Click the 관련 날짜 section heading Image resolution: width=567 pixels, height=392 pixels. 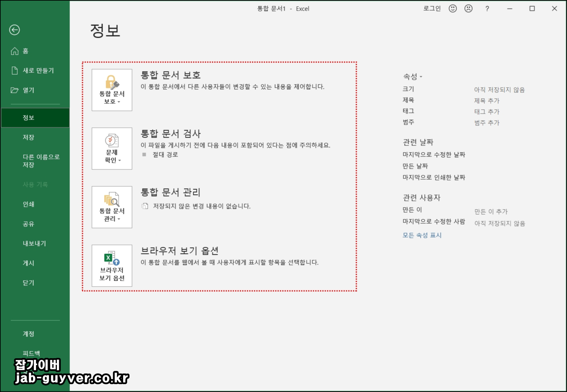pyautogui.click(x=418, y=142)
